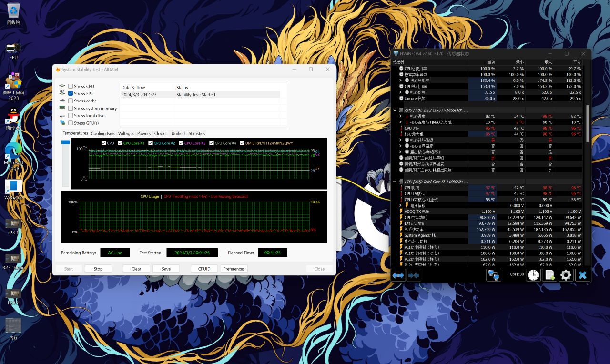Open the WeGame desktop shortcut
610x364 pixels.
13,189
